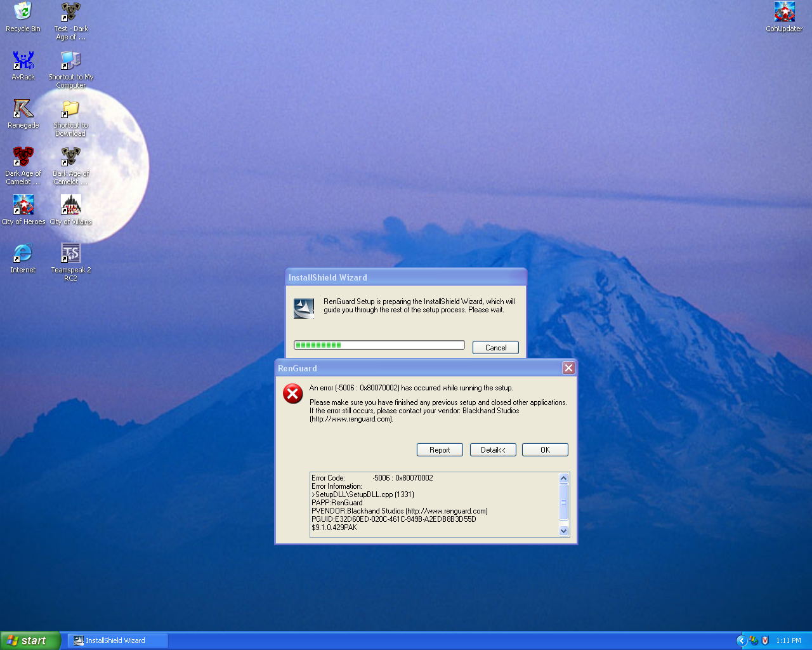The image size is (812, 650).
Task: Open the Shortcut to Download folder
Action: [x=71, y=109]
